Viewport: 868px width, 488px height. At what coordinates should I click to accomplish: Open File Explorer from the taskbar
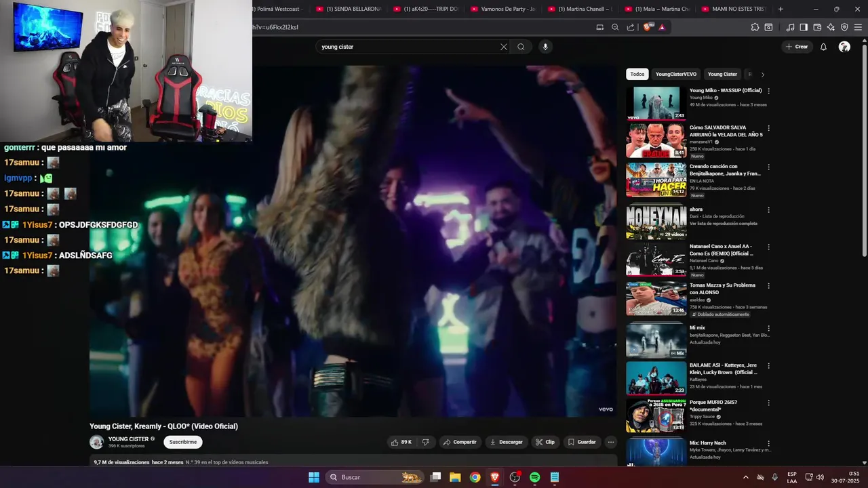coord(455,477)
